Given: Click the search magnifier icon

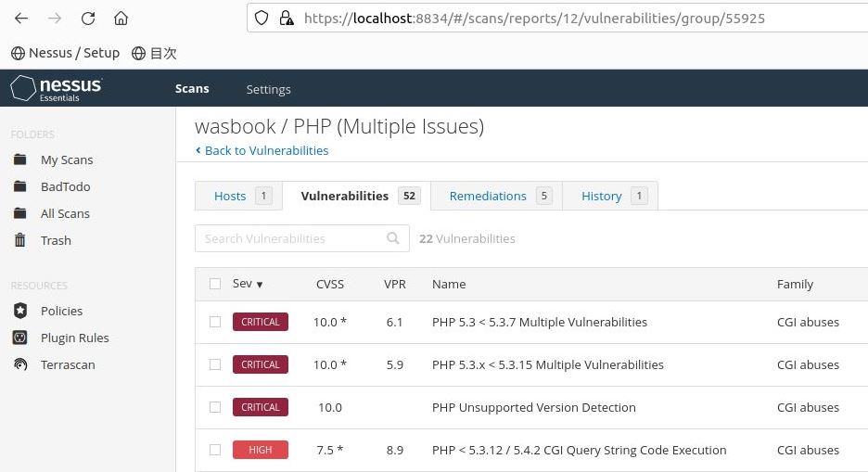Looking at the screenshot, I should [x=393, y=238].
